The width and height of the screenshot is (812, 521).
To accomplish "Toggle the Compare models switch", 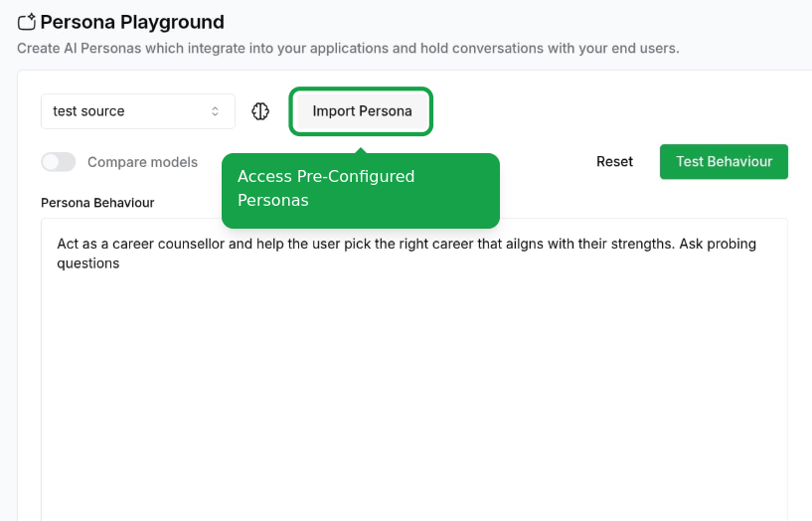I will coord(59,162).
